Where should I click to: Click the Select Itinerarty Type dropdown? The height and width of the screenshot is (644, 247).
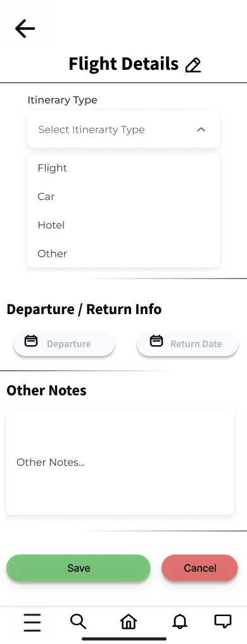(123, 129)
